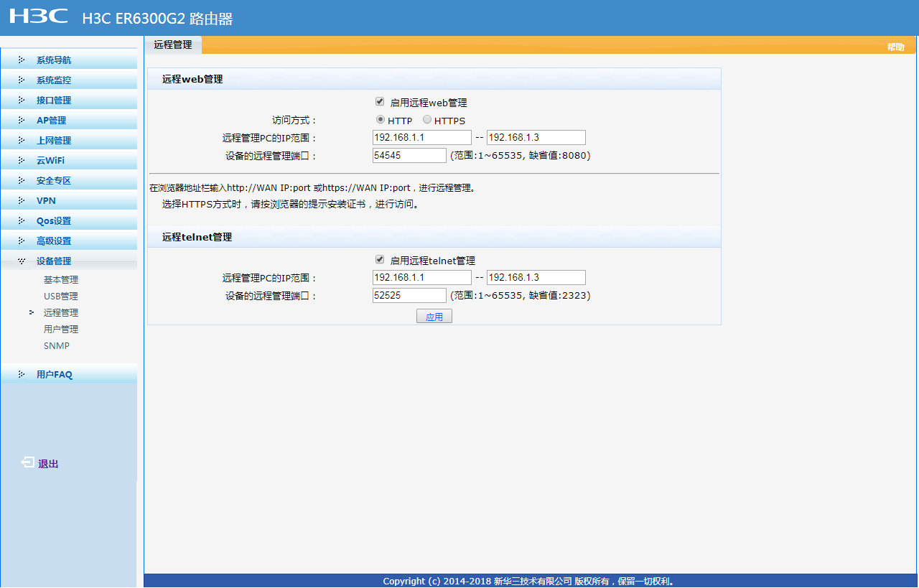Image resolution: width=919 pixels, height=588 pixels.
Task: Focus the telnet management end IP field
Action: [x=536, y=277]
